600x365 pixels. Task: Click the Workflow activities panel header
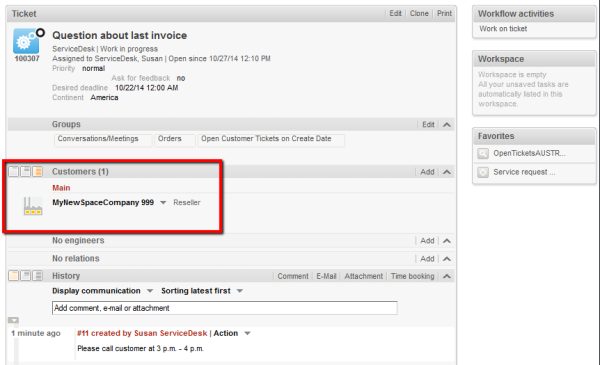point(534,14)
